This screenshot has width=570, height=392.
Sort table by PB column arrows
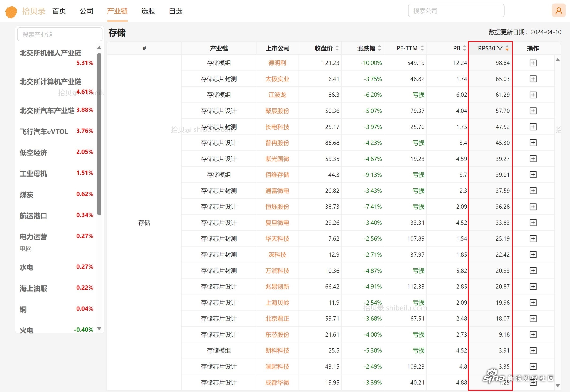click(464, 48)
